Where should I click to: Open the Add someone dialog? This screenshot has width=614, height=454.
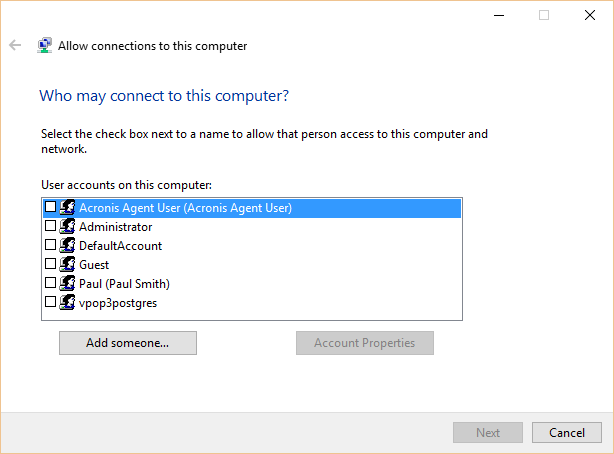[128, 343]
